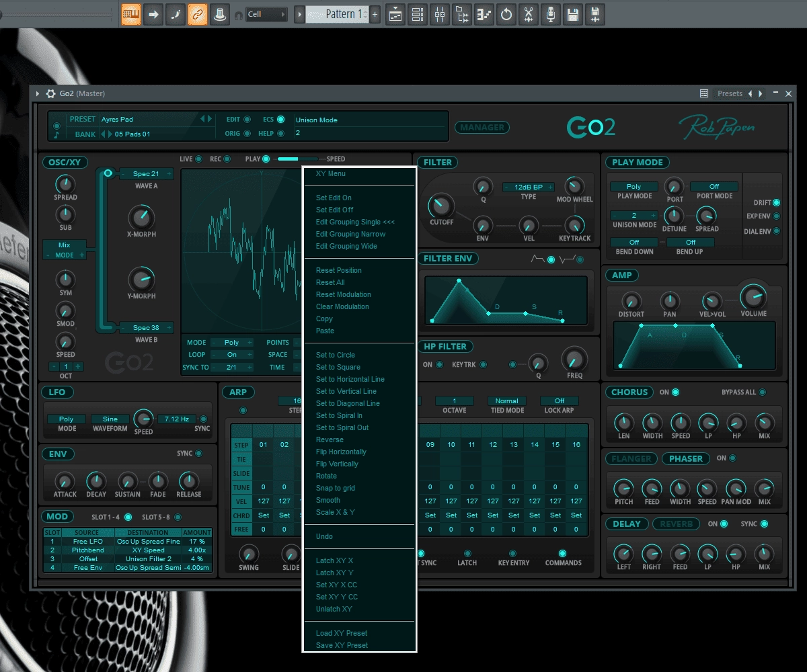Click the arrow icon in FL toolbar

(x=153, y=14)
